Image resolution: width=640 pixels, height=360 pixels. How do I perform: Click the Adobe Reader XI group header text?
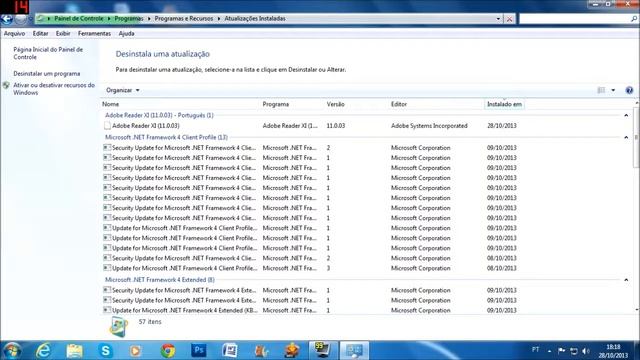coord(159,116)
